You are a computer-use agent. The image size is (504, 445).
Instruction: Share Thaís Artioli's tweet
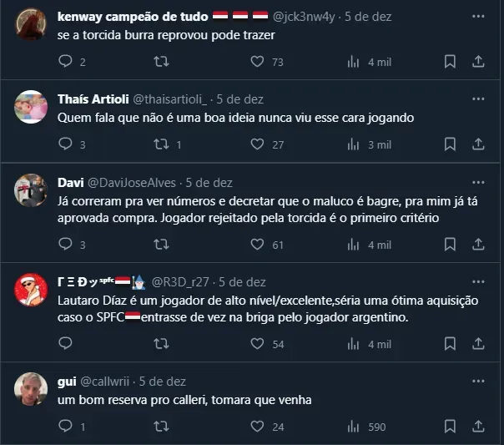click(478, 144)
